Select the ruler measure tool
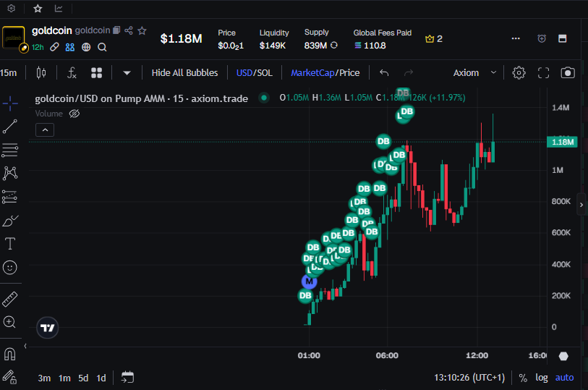Image resolution: width=588 pixels, height=390 pixels. click(x=9, y=300)
